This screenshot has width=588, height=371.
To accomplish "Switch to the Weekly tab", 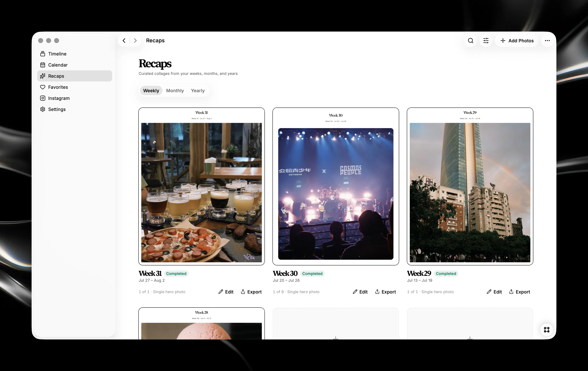I will 151,90.
